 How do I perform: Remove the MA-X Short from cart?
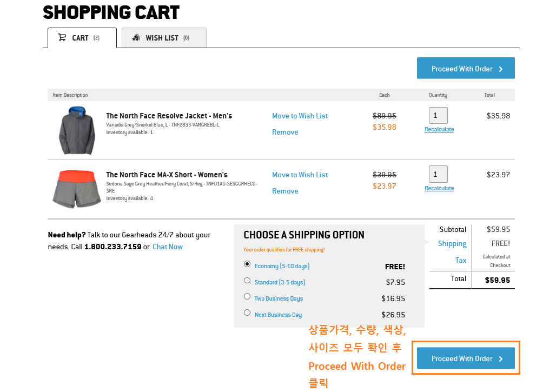[285, 191]
